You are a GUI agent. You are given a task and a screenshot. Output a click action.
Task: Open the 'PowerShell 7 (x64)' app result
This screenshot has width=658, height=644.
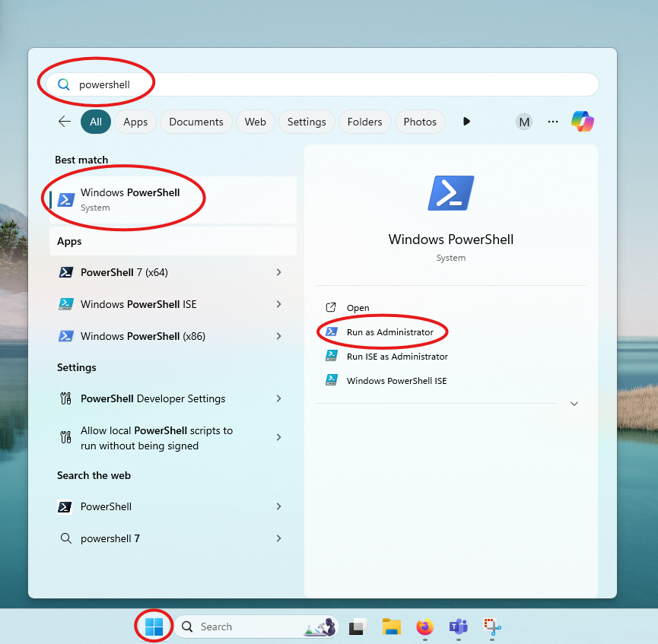[173, 272]
